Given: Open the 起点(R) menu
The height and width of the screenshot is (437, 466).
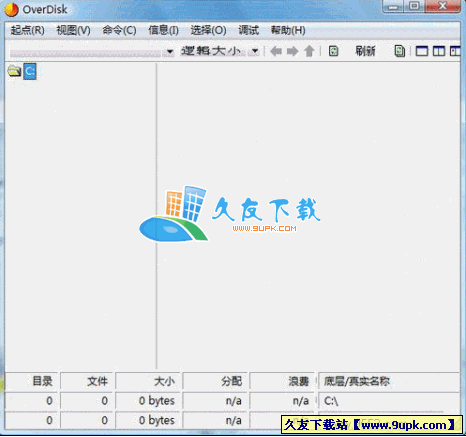Looking at the screenshot, I should [27, 30].
